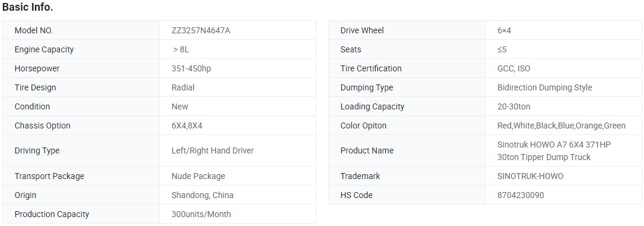Click the Radial tire design value
644x226 pixels.
pyautogui.click(x=183, y=87)
